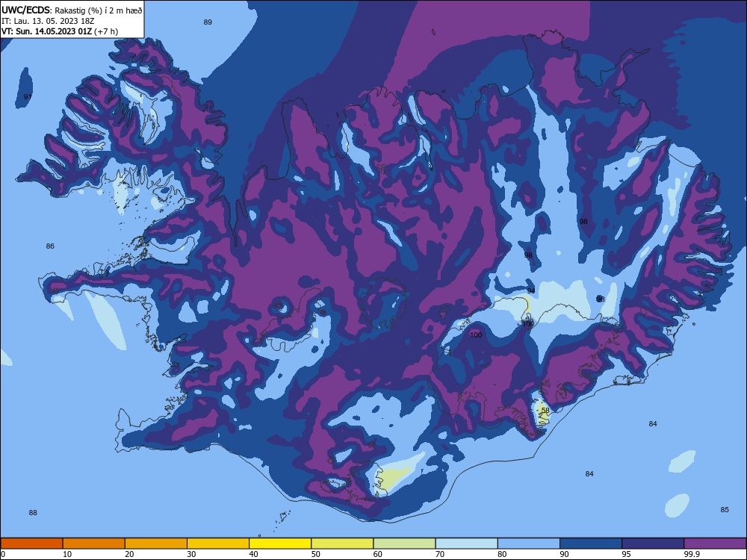Click the legend scale label '0'
747x560 pixels.
tap(3, 554)
